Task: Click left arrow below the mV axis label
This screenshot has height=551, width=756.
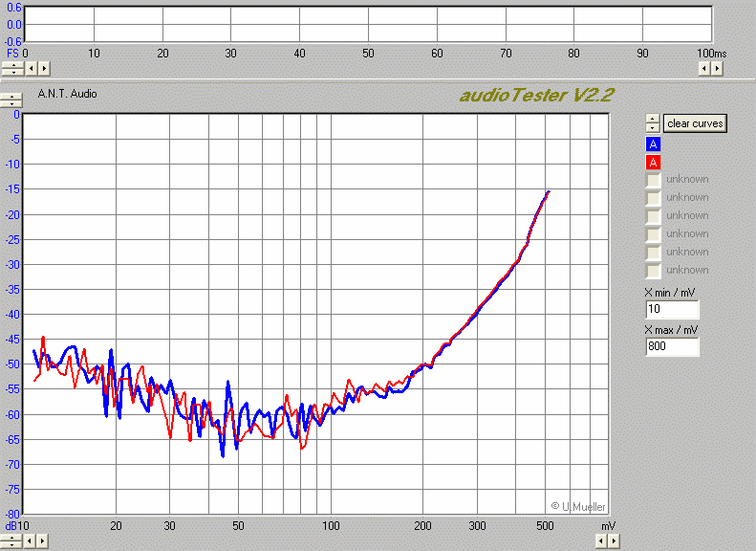Action: click(601, 540)
